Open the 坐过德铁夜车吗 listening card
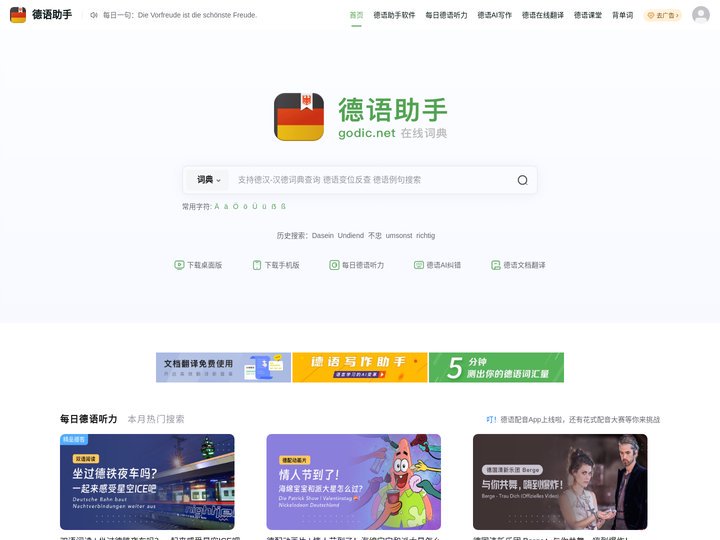Image resolution: width=720 pixels, height=540 pixels. (x=147, y=482)
